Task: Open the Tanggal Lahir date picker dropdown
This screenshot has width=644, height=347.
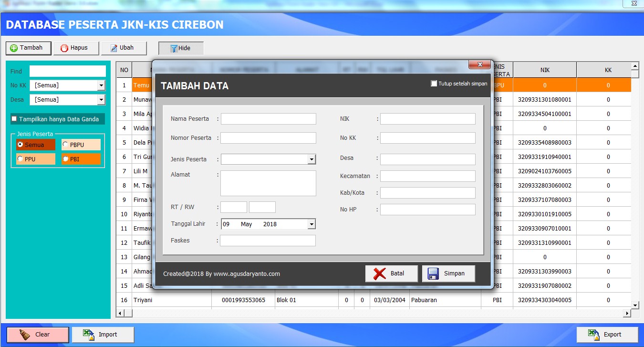Action: (312, 223)
